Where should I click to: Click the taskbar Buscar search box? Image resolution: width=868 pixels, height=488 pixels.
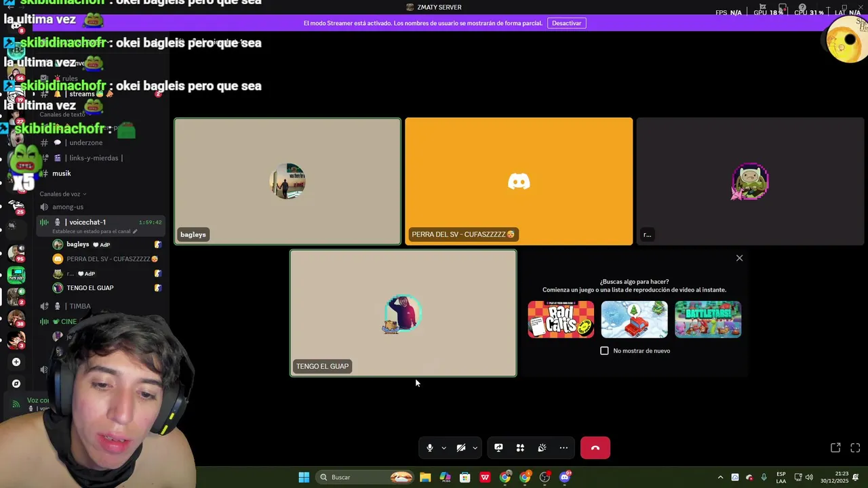(x=366, y=477)
